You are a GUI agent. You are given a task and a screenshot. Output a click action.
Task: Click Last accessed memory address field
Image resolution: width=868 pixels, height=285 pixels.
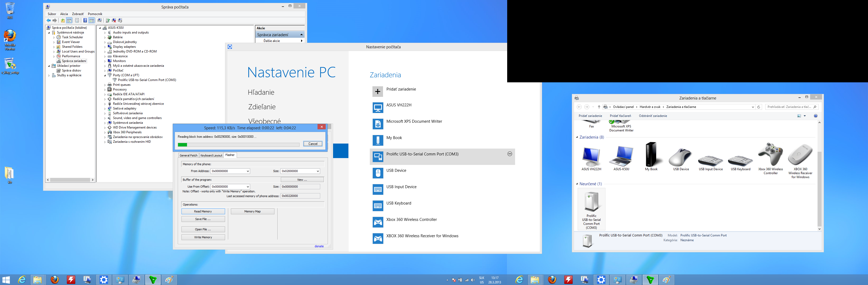click(x=300, y=196)
